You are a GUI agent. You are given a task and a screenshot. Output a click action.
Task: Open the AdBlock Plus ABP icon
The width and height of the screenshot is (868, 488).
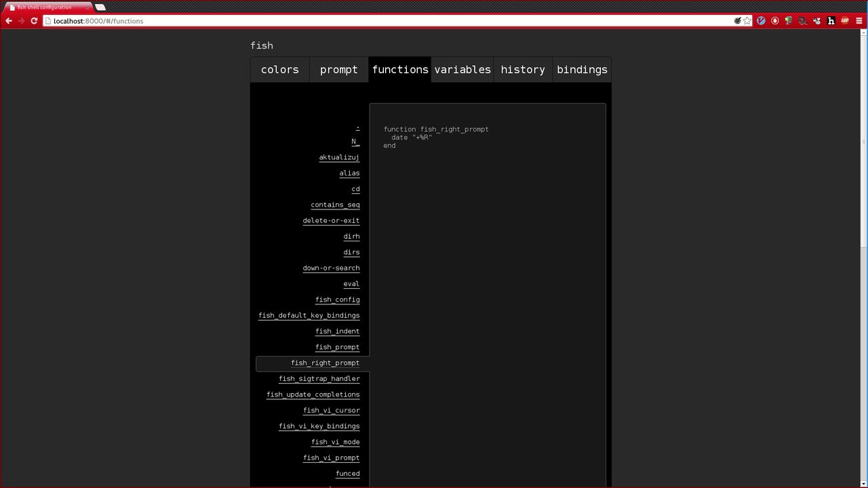(x=845, y=21)
